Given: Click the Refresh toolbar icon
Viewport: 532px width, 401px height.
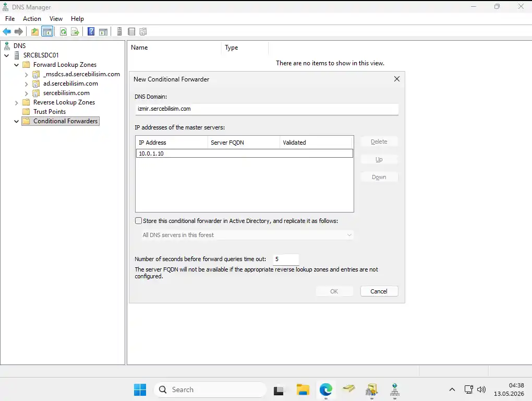Looking at the screenshot, I should (63, 31).
